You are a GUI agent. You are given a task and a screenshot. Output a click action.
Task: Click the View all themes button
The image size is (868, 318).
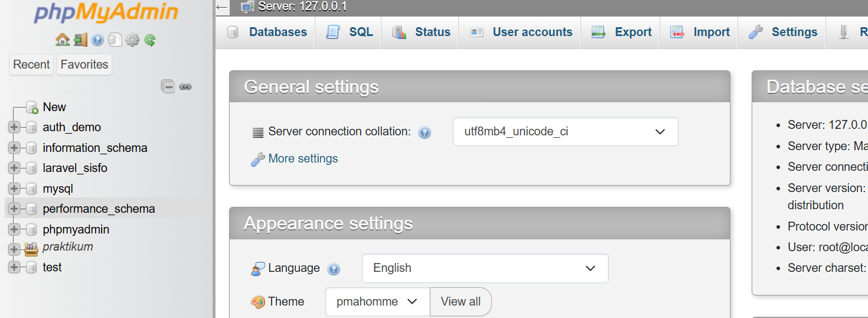tap(461, 302)
